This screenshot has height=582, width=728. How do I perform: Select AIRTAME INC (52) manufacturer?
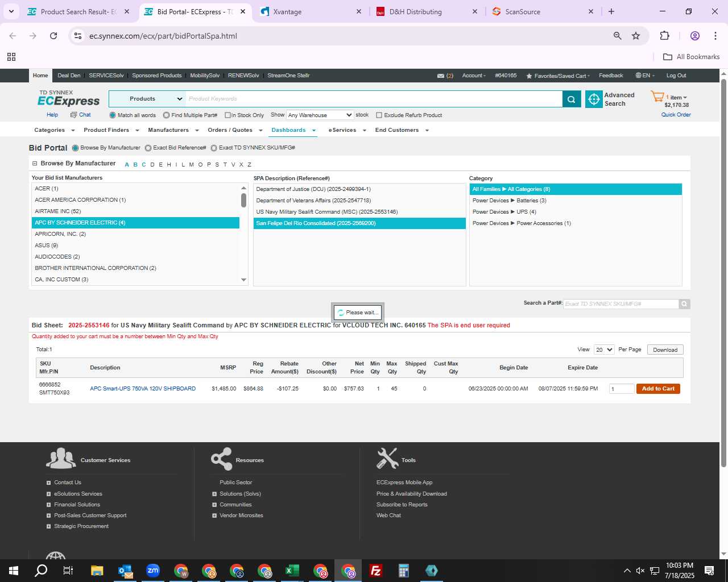point(135,211)
